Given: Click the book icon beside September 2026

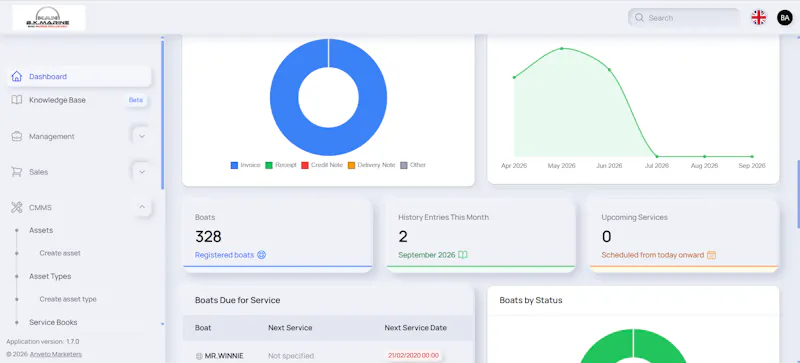Looking at the screenshot, I should [463, 255].
